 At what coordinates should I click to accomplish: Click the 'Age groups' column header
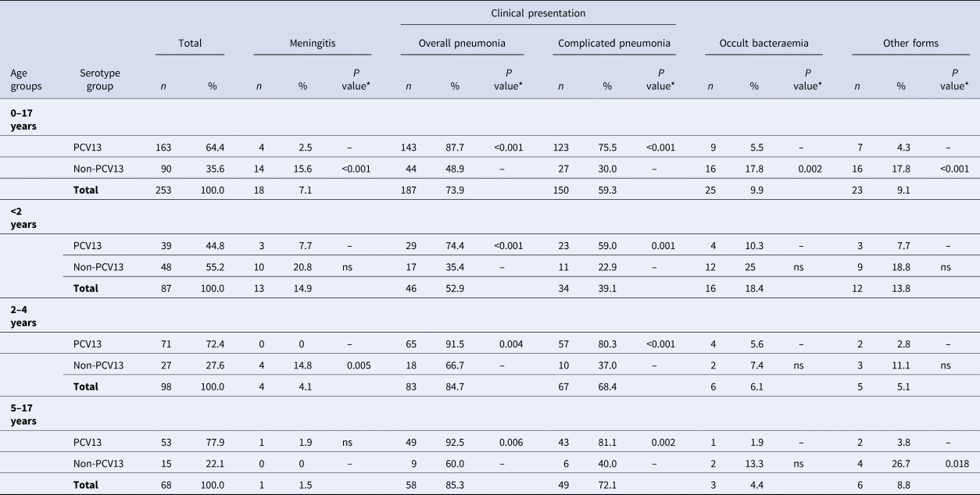coord(26,80)
